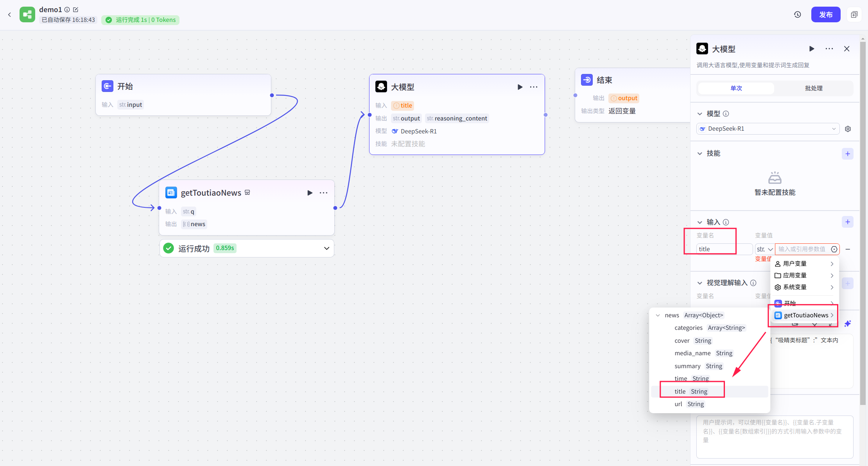The height and width of the screenshot is (466, 868).
Task: Run the getToutiaoNews node with play icon
Action: click(310, 193)
